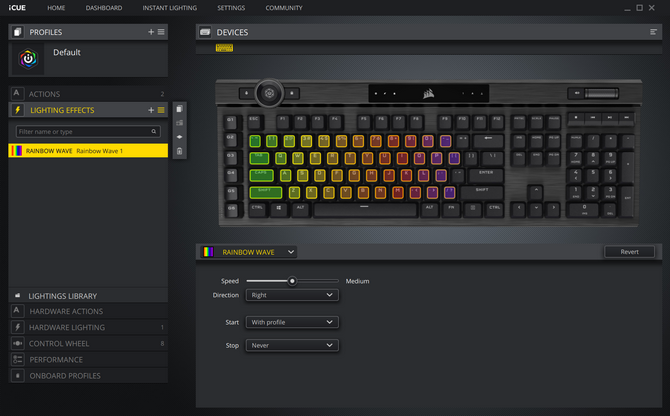
Task: Open the Start dropdown showing With profile
Action: pyautogui.click(x=292, y=322)
